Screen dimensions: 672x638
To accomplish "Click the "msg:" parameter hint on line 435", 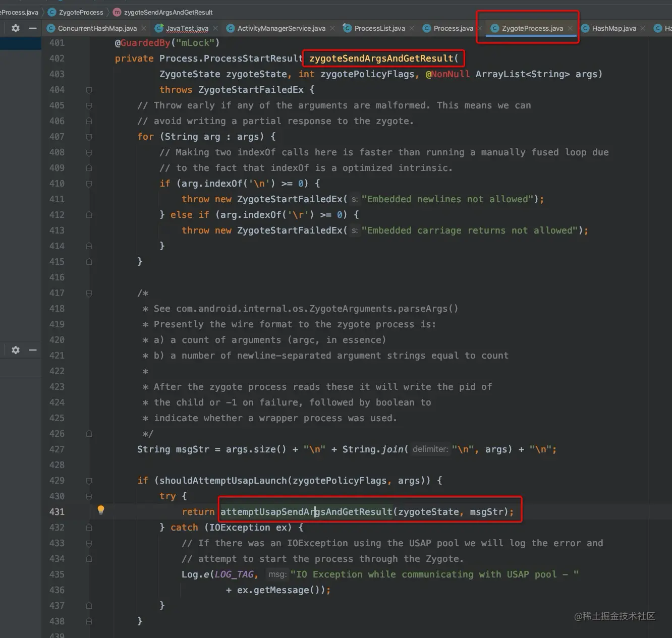I will coord(277,574).
